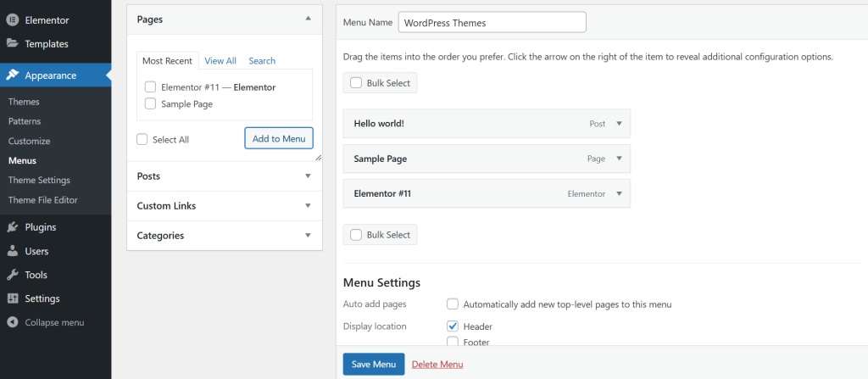Screen dimensions: 868x379
Task: Click the Settings sliders icon
Action: 13,298
